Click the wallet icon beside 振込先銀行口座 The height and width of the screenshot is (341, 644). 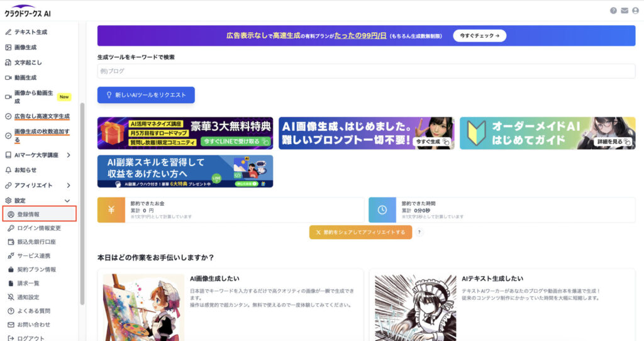pyautogui.click(x=11, y=242)
